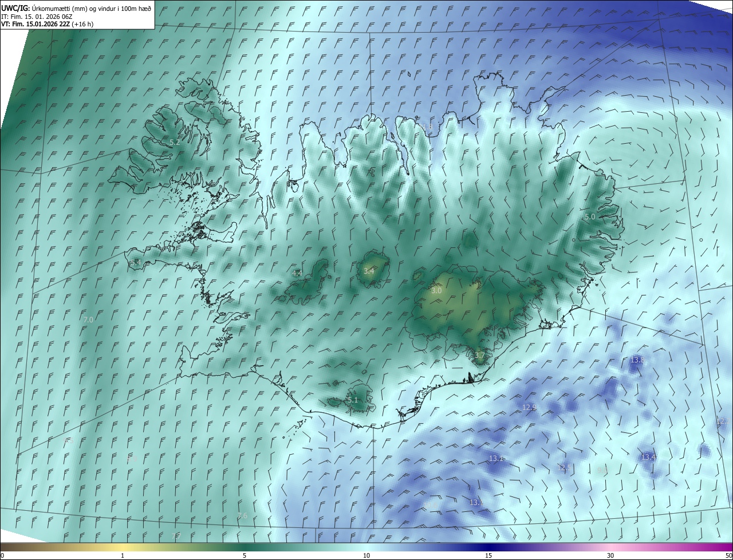Click the 5.0 value in the Eastfjords

[x=590, y=217]
